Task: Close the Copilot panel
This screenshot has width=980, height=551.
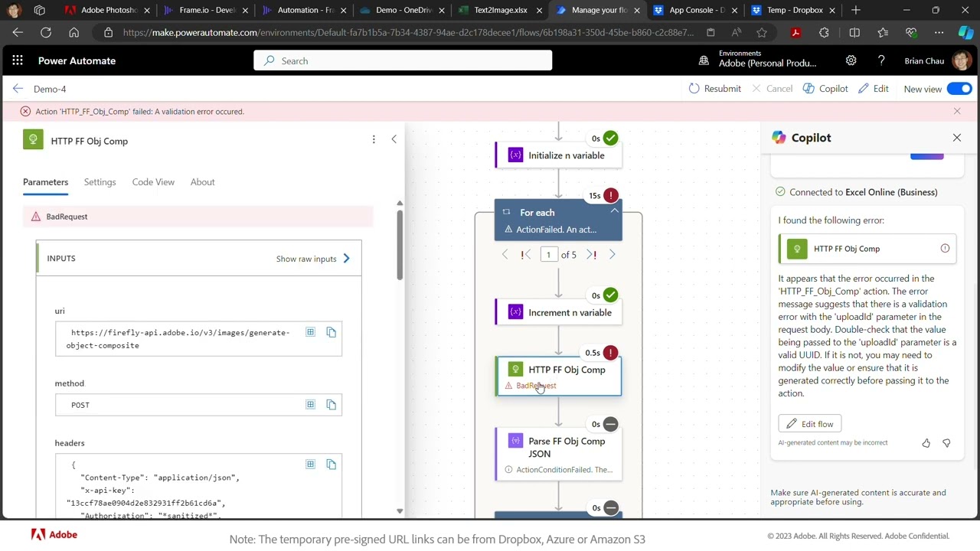Action: 957,138
